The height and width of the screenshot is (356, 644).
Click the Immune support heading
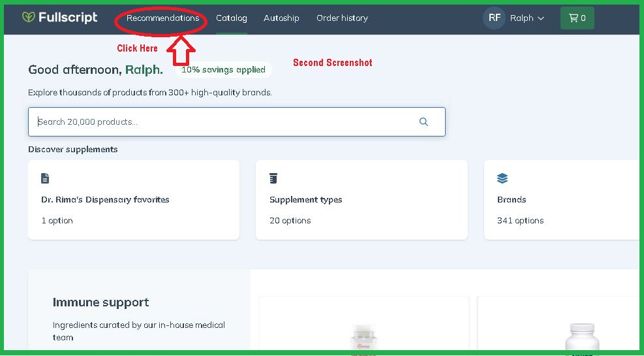pyautogui.click(x=100, y=302)
